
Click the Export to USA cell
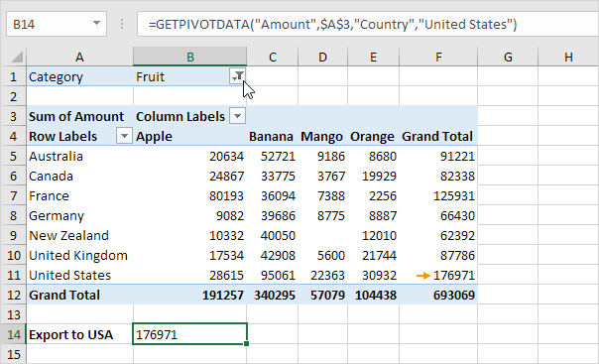coord(80,334)
